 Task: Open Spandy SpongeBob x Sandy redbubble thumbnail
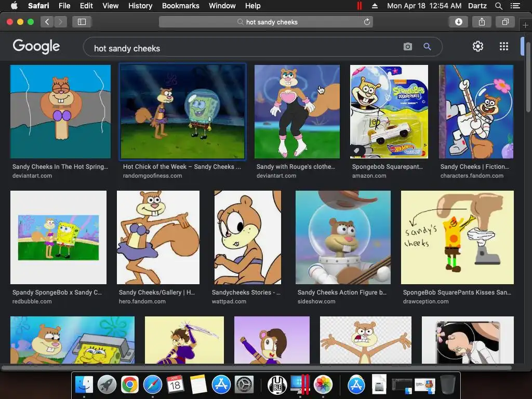58,237
